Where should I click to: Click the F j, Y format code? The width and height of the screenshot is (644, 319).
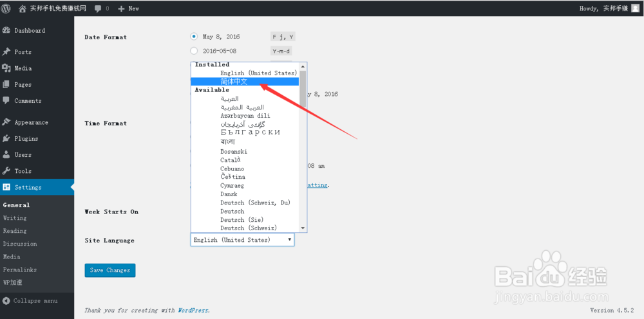coord(283,37)
